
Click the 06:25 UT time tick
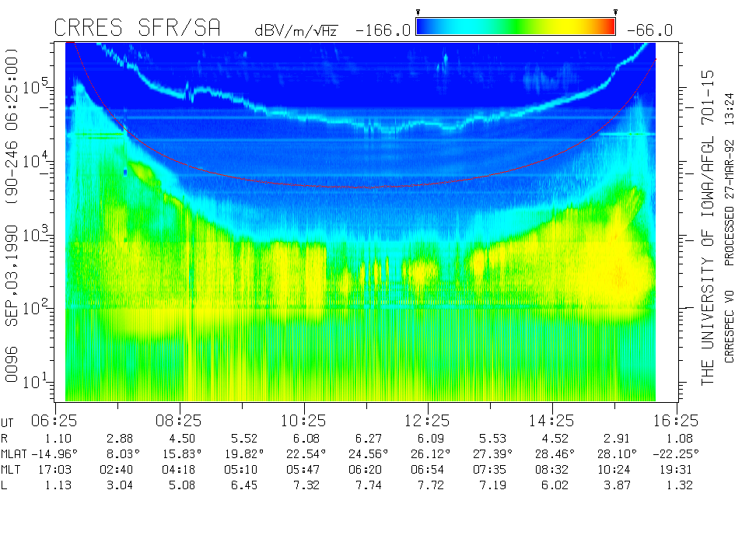tap(54, 421)
